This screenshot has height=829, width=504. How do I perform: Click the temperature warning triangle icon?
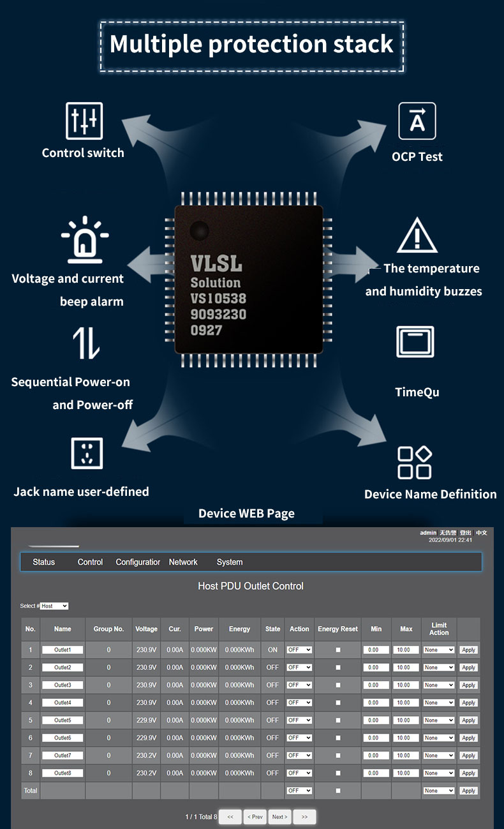(417, 235)
